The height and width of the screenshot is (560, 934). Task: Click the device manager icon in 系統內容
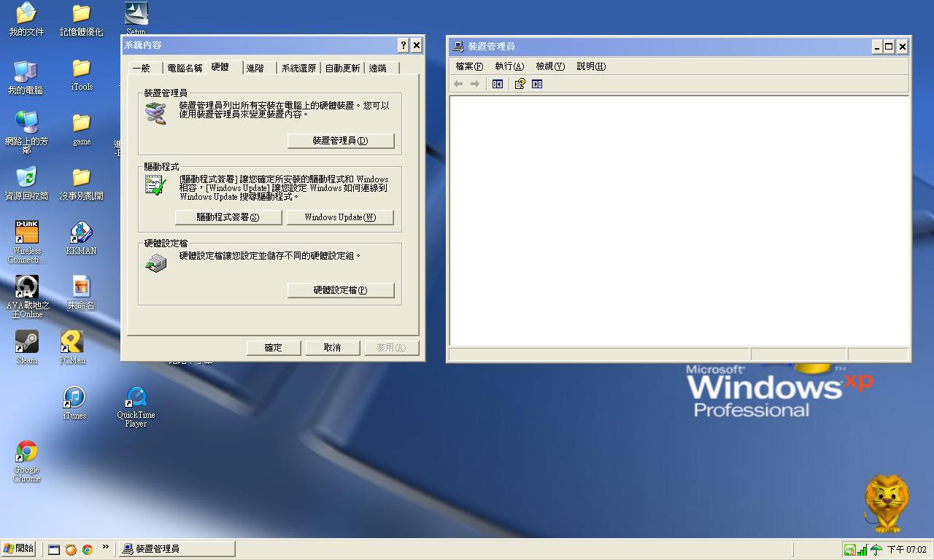(155, 113)
